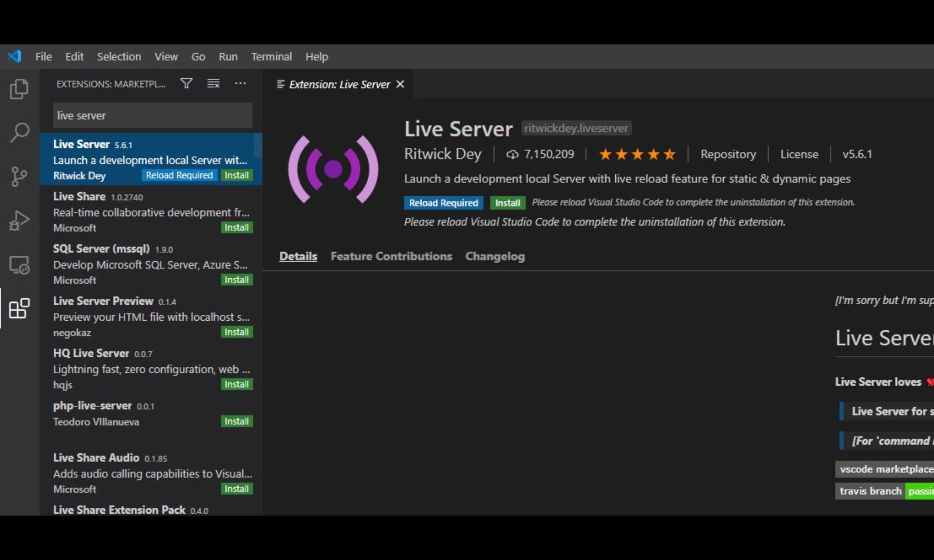Click the extensions search input field
The height and width of the screenshot is (560, 934).
click(x=152, y=115)
